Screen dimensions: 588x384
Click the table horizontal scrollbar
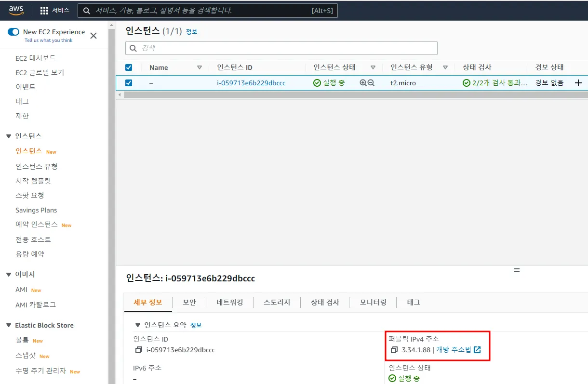356,95
